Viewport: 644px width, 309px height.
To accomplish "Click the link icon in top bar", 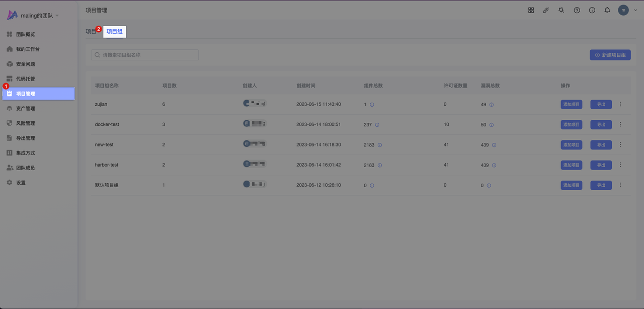I will pyautogui.click(x=546, y=10).
